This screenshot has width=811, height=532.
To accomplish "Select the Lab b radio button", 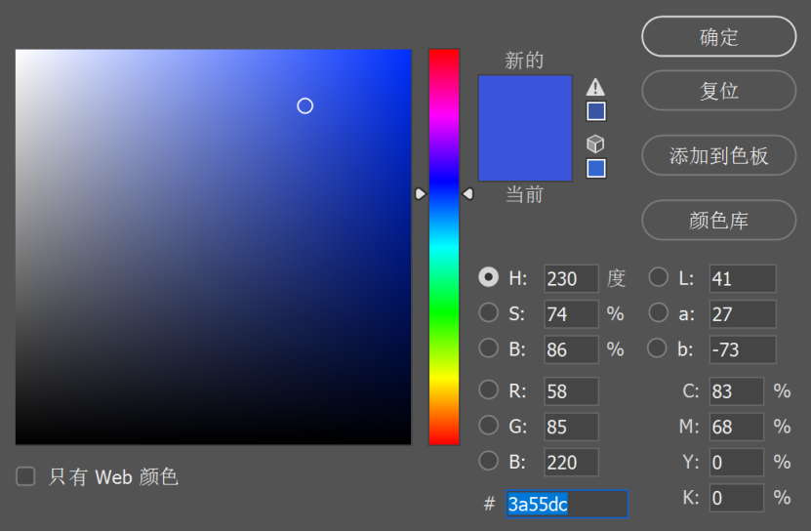I will click(657, 348).
